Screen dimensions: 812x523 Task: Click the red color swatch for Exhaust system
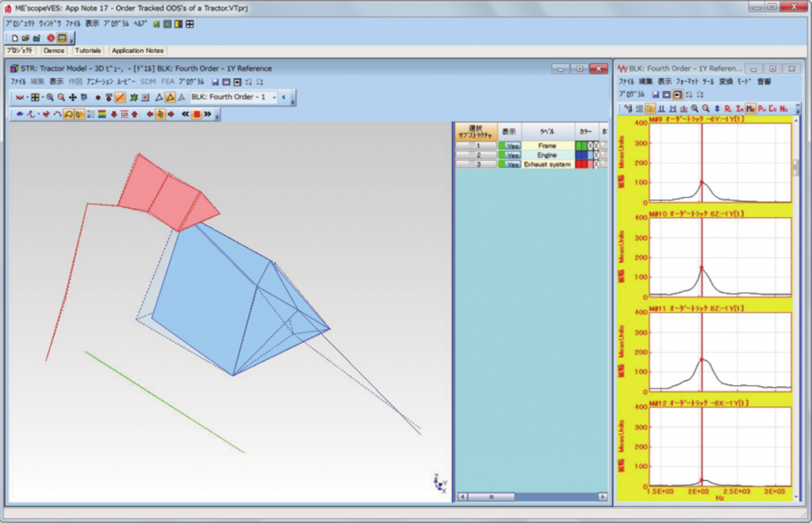(x=581, y=164)
